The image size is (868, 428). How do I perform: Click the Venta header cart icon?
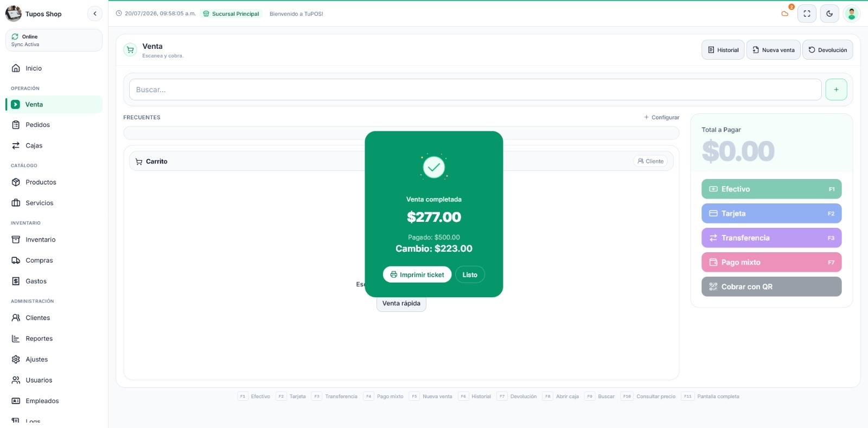pyautogui.click(x=130, y=50)
